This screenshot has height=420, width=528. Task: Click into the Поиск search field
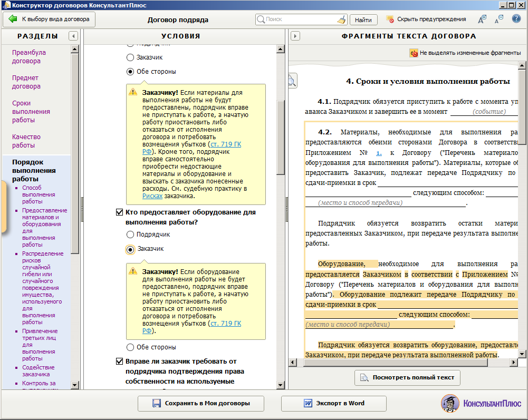point(301,19)
